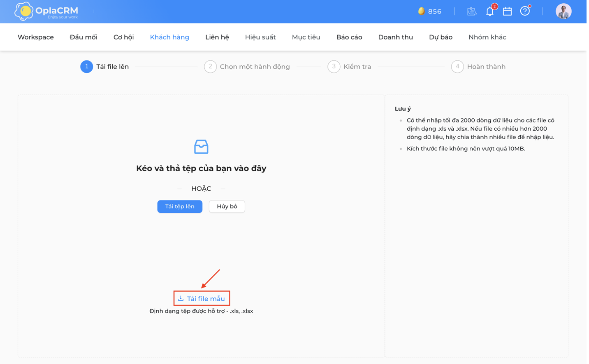Click the HOẶC separator label
589x364 pixels.
coord(201,189)
